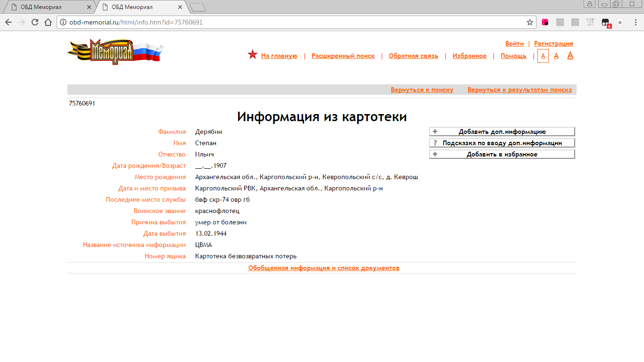644x362 pixels.
Task: Open Обратная связь link
Action: pos(413,56)
